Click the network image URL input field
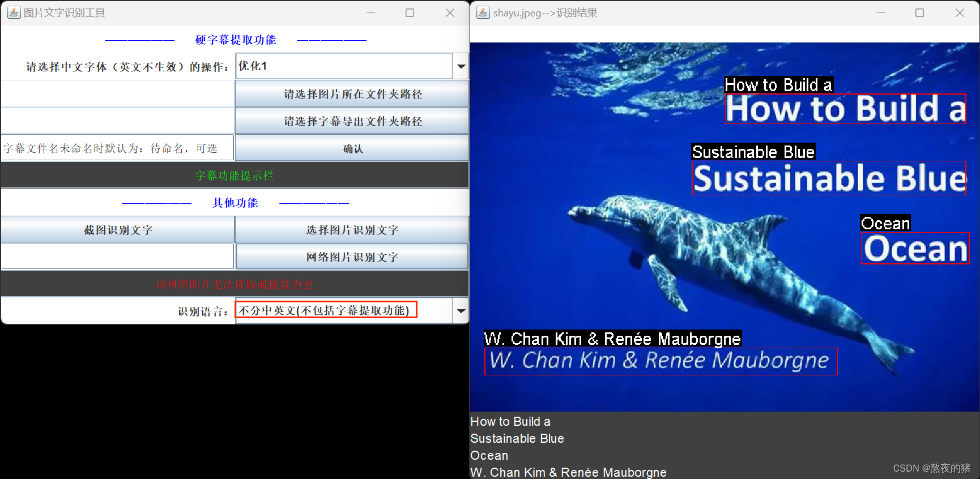This screenshot has width=980, height=479. 118,257
